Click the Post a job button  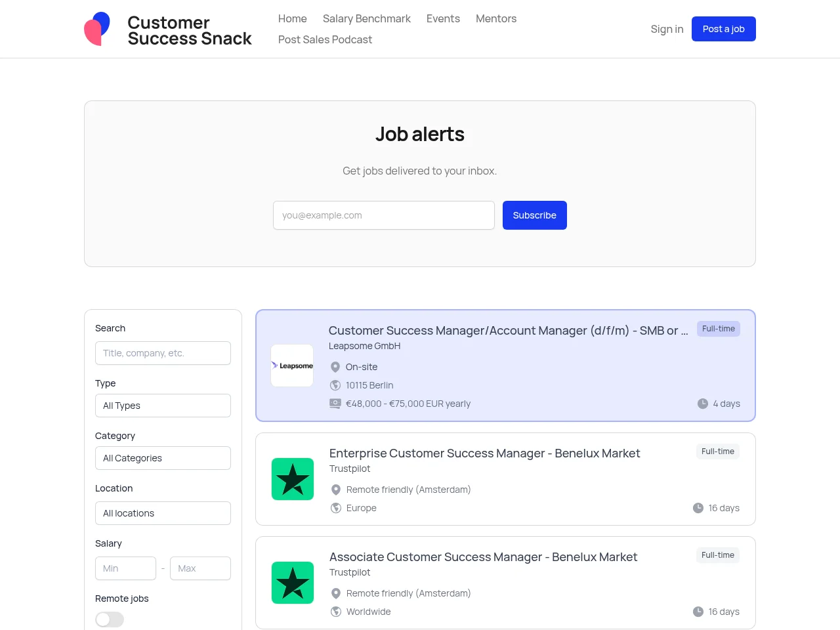(724, 29)
